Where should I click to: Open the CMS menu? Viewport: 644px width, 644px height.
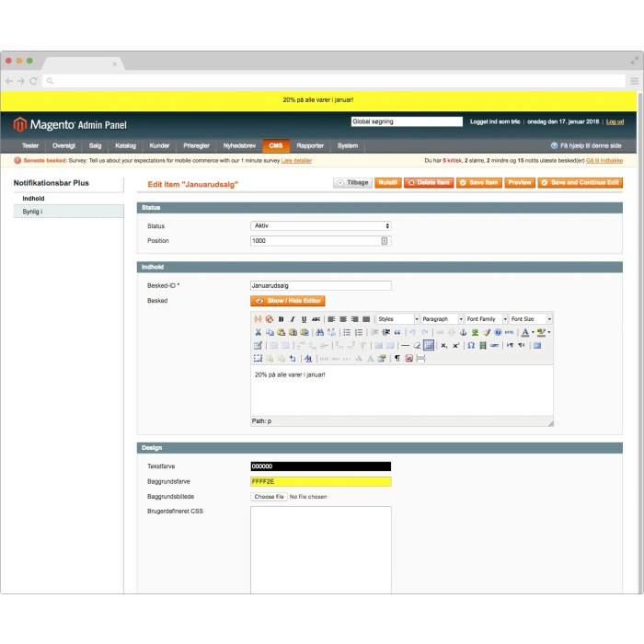[276, 145]
